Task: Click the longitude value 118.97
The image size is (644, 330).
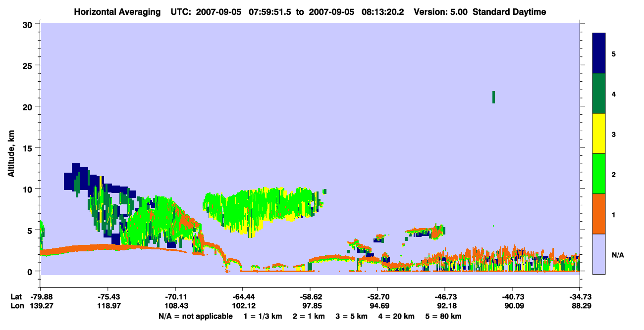Action: [108, 306]
